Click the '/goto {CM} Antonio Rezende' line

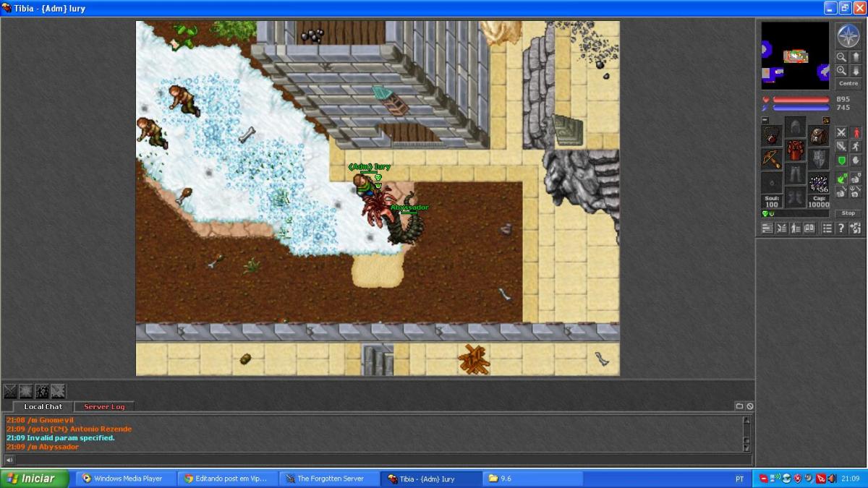(69, 429)
